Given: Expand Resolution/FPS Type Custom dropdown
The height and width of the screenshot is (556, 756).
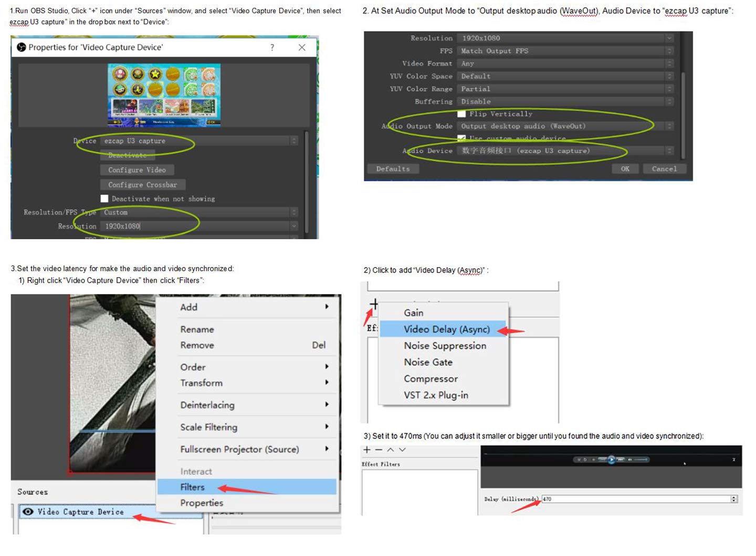Looking at the screenshot, I should coord(199,212).
